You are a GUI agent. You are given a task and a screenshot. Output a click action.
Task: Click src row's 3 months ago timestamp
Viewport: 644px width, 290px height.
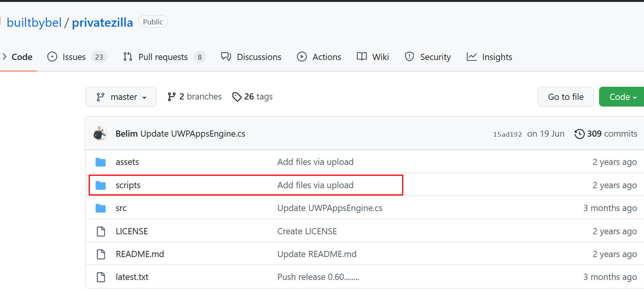point(610,208)
